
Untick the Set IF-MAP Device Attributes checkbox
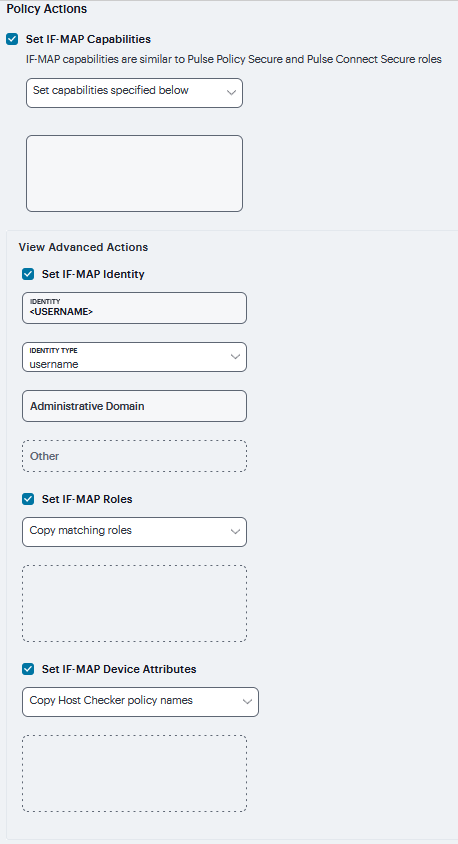(x=28, y=669)
